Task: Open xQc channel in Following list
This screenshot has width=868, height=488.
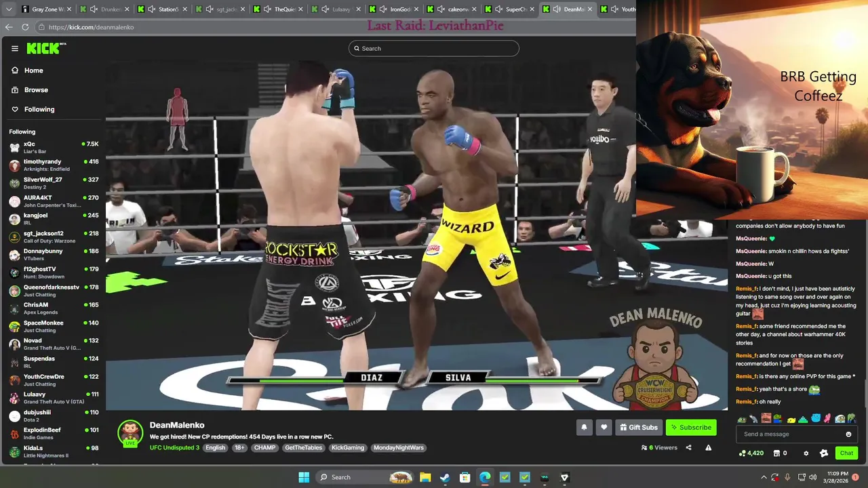Action: 53,147
